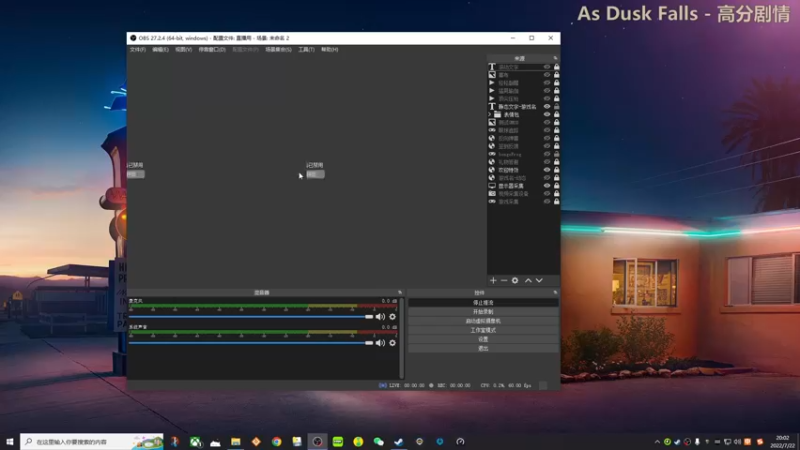Hide the 静态文字-游戏名 source via eye icon
Viewport: 800px width, 450px height.
click(x=547, y=106)
